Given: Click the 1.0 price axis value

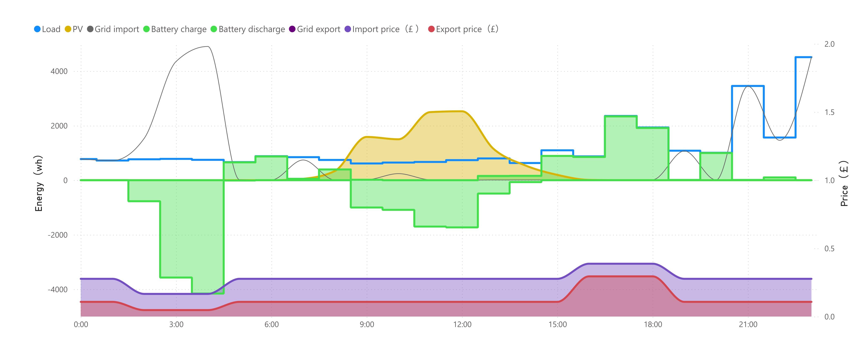Looking at the screenshot, I should point(830,181).
